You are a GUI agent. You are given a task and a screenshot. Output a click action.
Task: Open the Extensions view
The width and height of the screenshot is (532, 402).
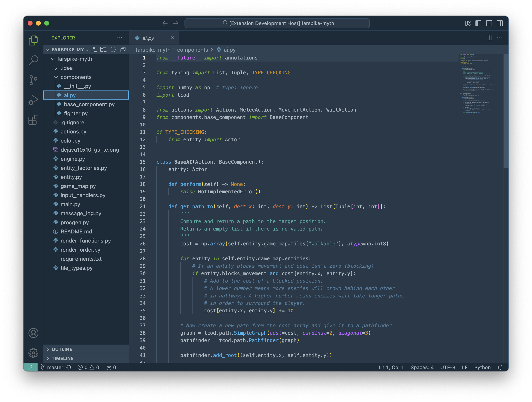[33, 120]
